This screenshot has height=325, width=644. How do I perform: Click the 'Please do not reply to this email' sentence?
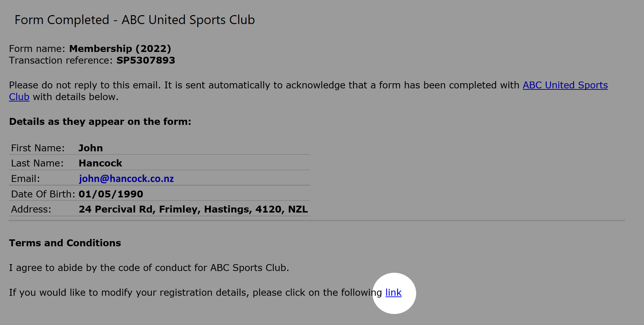pos(85,85)
